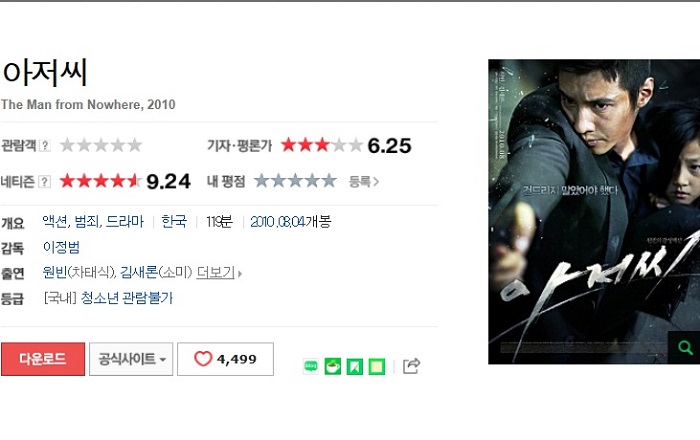Click the magnifier icon on poster
Screen dimensions: 700x440
pos(684,347)
